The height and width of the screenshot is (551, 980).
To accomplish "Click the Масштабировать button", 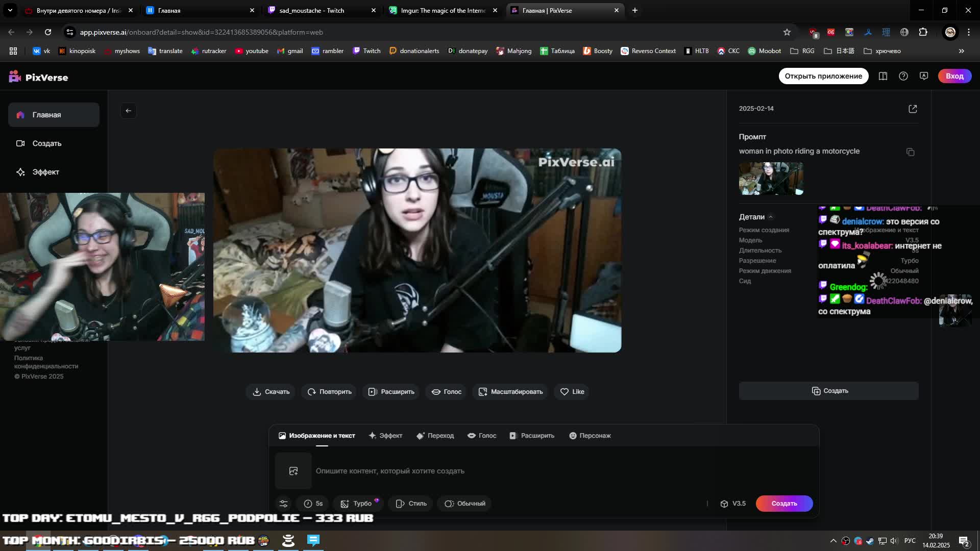I will pos(510,392).
